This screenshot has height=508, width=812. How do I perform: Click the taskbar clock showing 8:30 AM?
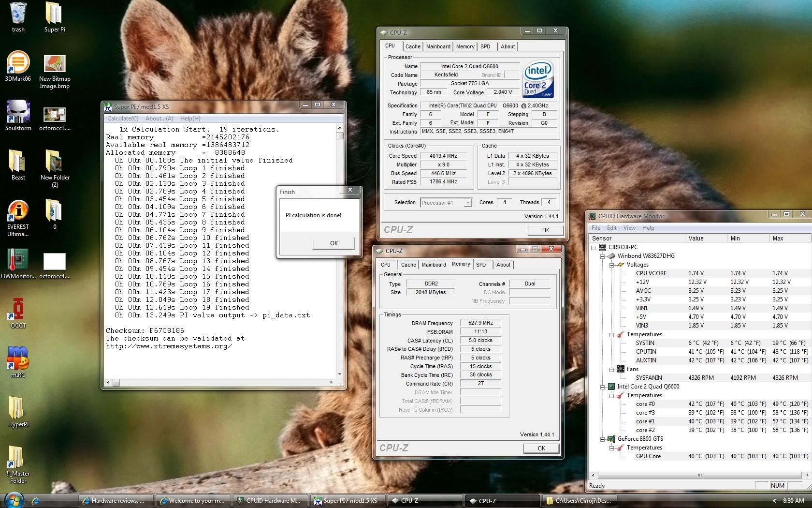(x=793, y=501)
